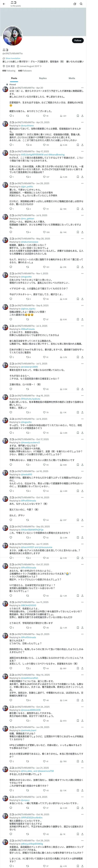Click the Grok icon next to search
This screenshot has width=98, height=868.
click(75, 4)
